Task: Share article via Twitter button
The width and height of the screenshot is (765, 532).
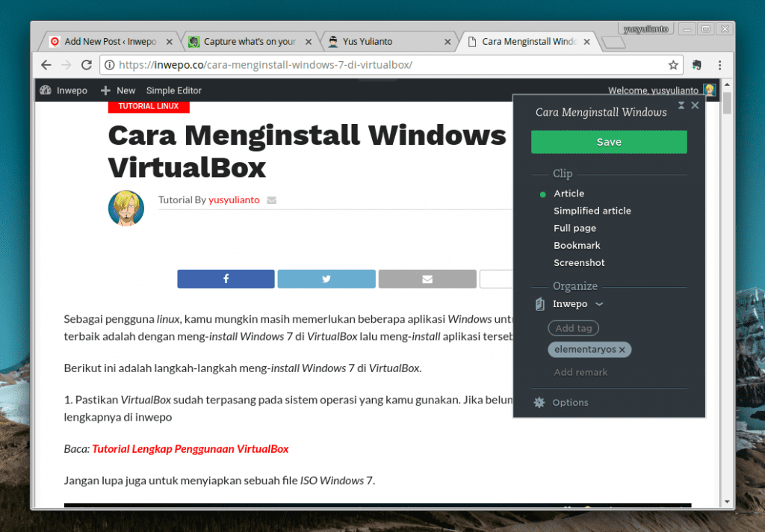Action: click(x=326, y=279)
